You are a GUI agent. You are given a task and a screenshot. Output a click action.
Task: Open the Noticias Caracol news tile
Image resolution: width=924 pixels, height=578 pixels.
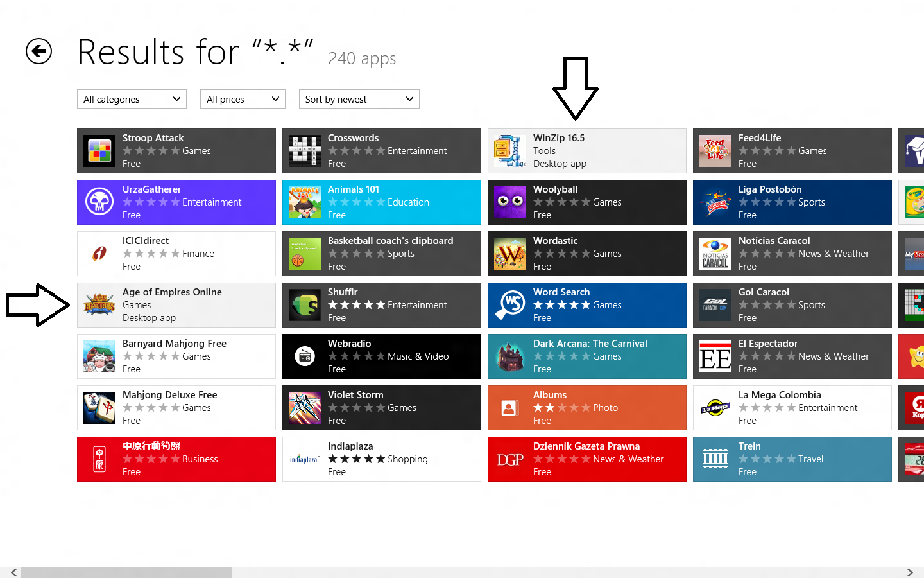792,253
